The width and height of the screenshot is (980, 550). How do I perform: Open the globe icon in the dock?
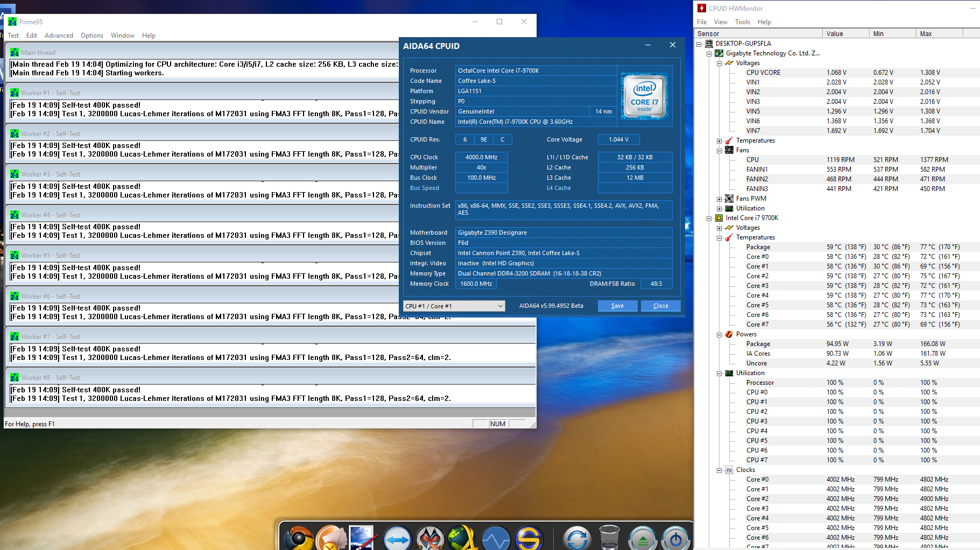point(462,537)
